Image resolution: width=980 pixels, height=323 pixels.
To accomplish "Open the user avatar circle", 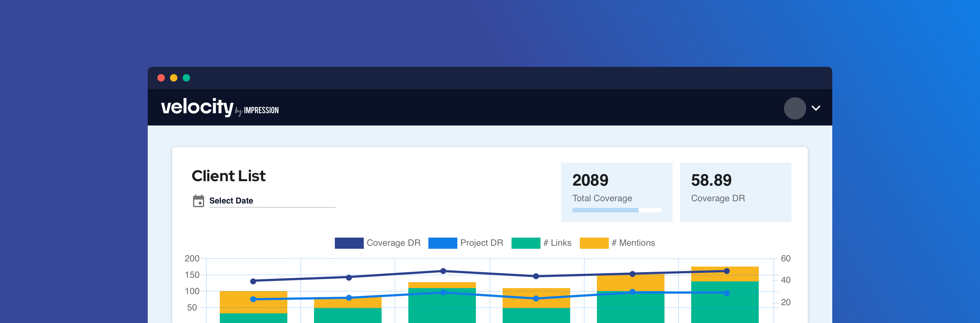I will coord(794,108).
